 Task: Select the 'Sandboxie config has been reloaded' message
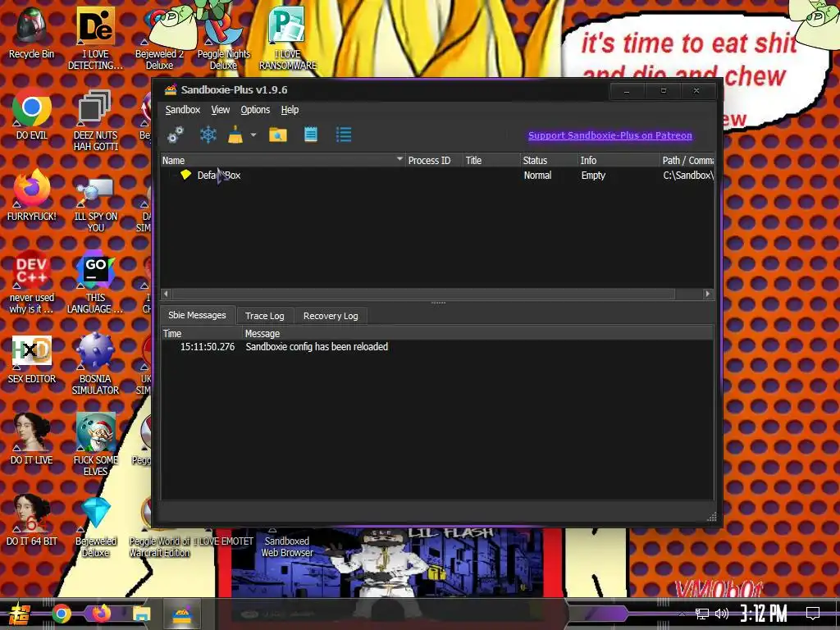(317, 347)
